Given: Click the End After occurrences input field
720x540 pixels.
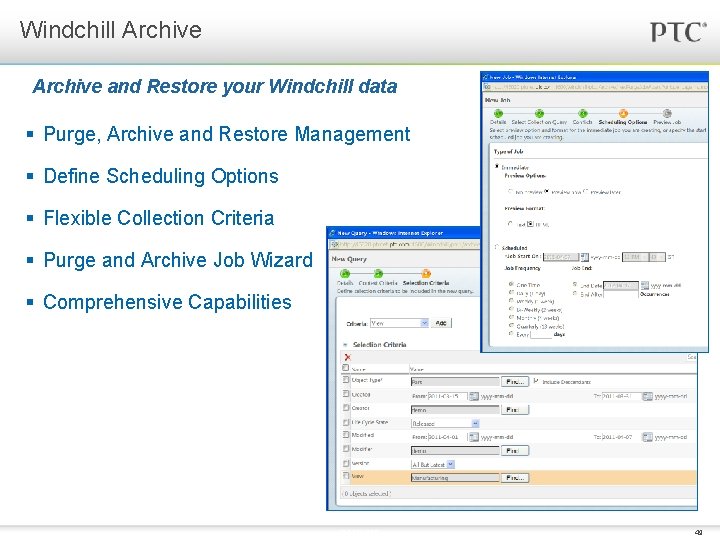Looking at the screenshot, I should [620, 294].
